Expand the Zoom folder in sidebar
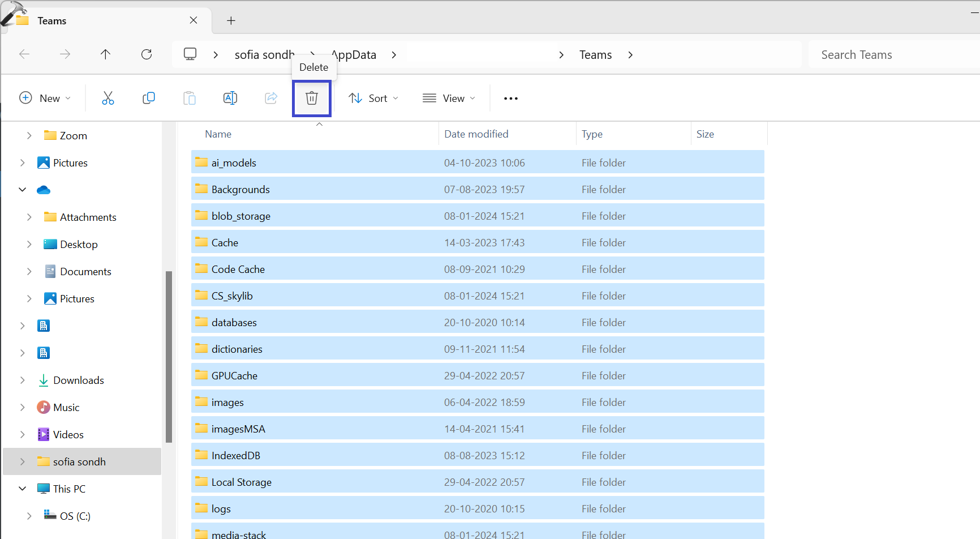 pos(29,136)
